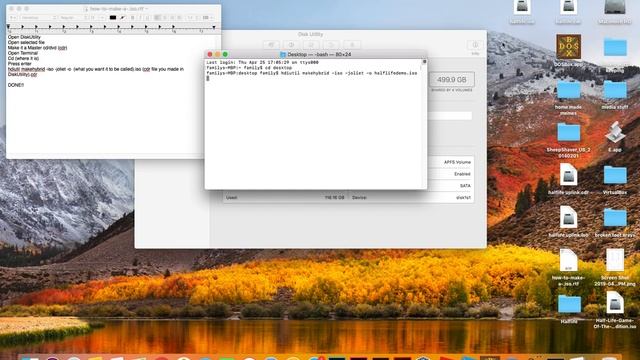
Task: Click right margin marker on TextEdit ruler
Action: click(x=214, y=27)
